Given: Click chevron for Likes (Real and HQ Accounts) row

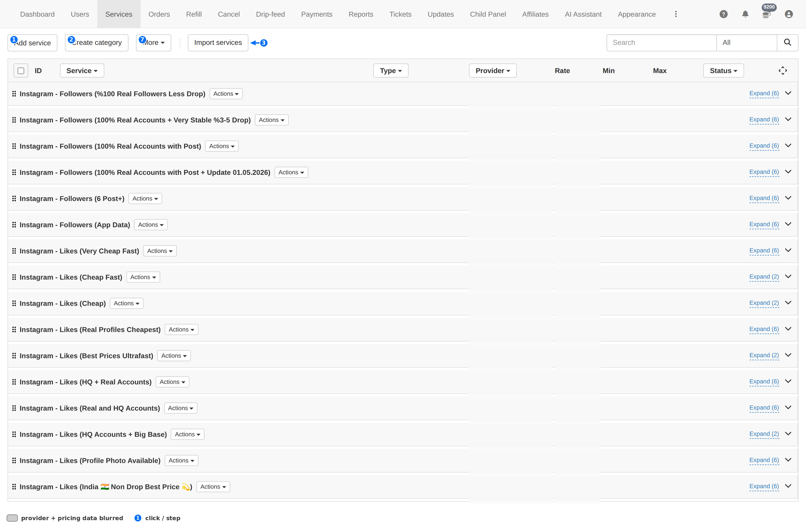Looking at the screenshot, I should (x=788, y=407).
